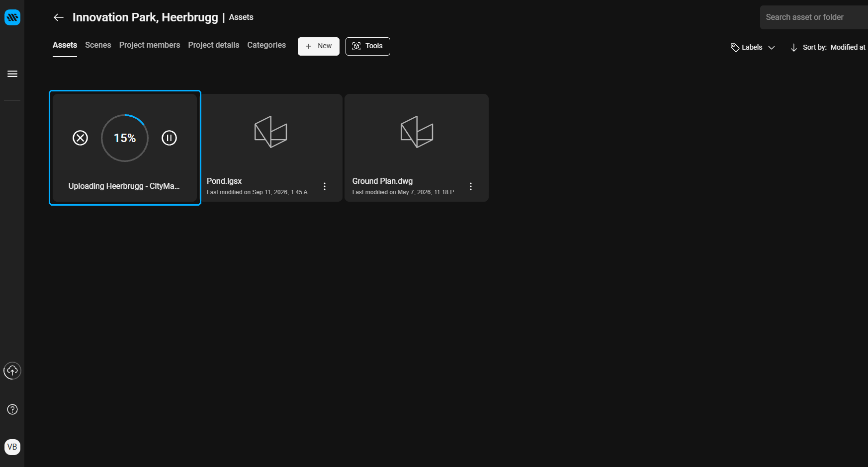
Task: Open the VB user avatar
Action: 12,447
